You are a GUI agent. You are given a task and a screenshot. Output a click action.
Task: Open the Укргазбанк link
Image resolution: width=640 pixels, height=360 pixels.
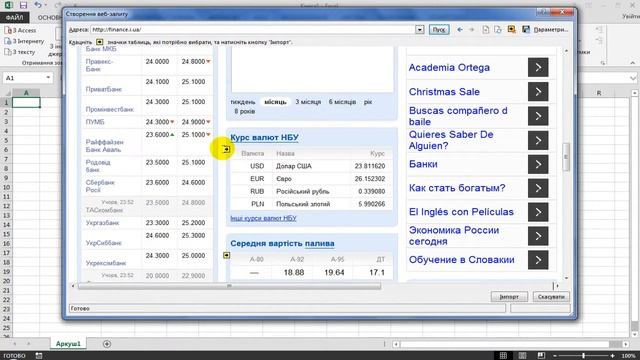click(102, 223)
